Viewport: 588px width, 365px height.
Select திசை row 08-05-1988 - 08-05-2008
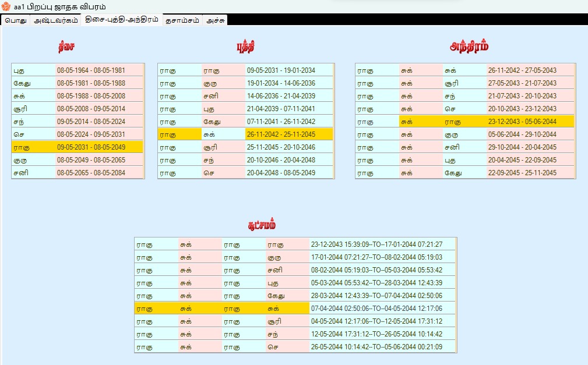78,96
